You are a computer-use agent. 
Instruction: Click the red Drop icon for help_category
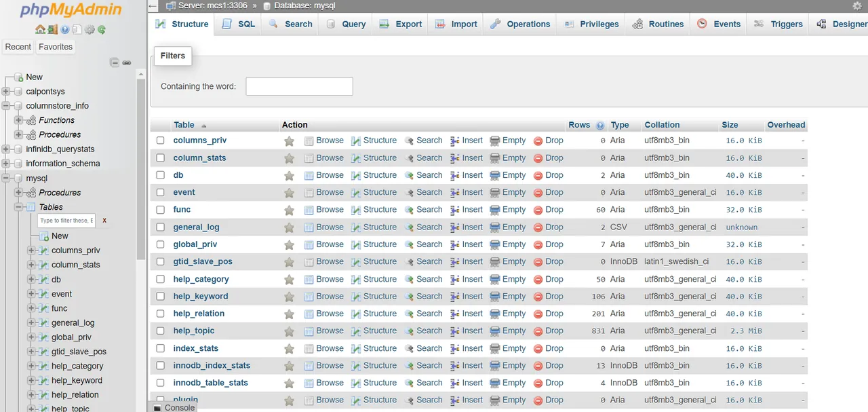[x=538, y=279]
